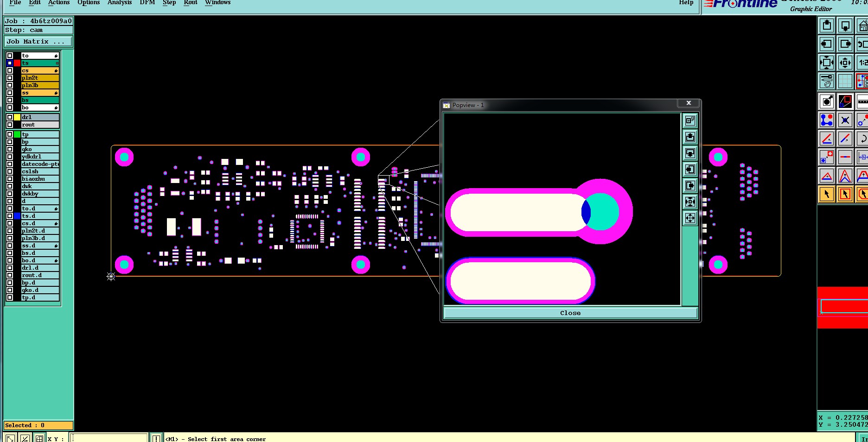Toggle checkbox for layer 'rout'
Screen dimensions: 868x442
click(x=10, y=125)
